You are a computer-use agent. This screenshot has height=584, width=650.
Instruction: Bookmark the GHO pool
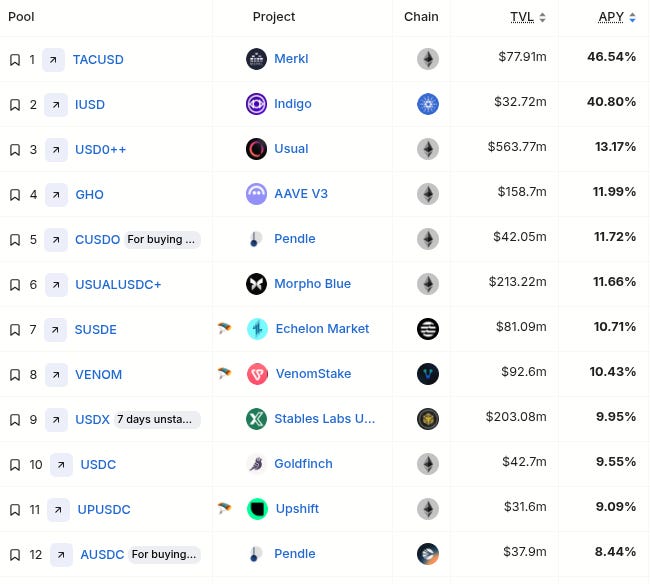click(x=15, y=195)
